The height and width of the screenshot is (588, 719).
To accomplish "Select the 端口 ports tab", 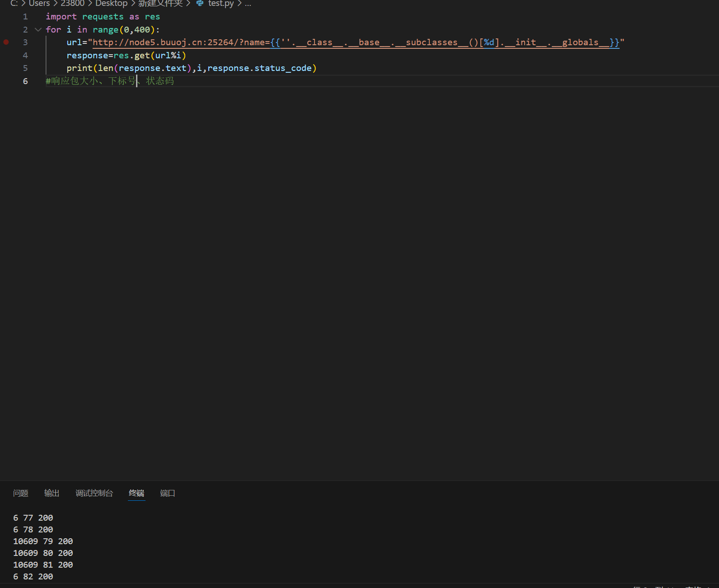I will pos(167,493).
